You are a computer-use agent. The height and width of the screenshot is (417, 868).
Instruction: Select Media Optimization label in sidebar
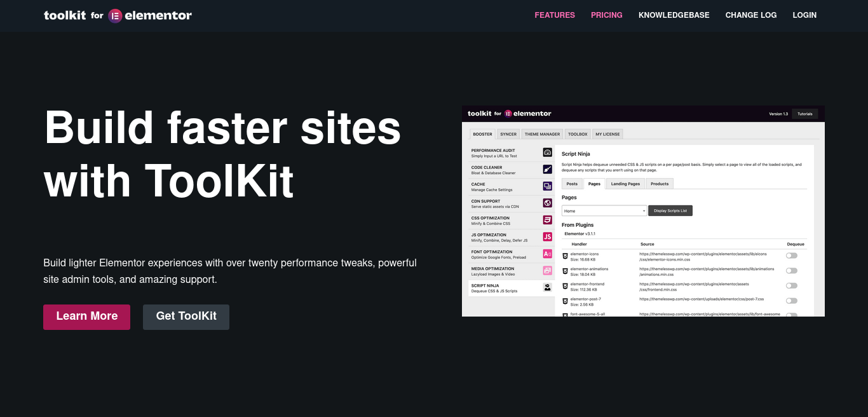coord(493,269)
